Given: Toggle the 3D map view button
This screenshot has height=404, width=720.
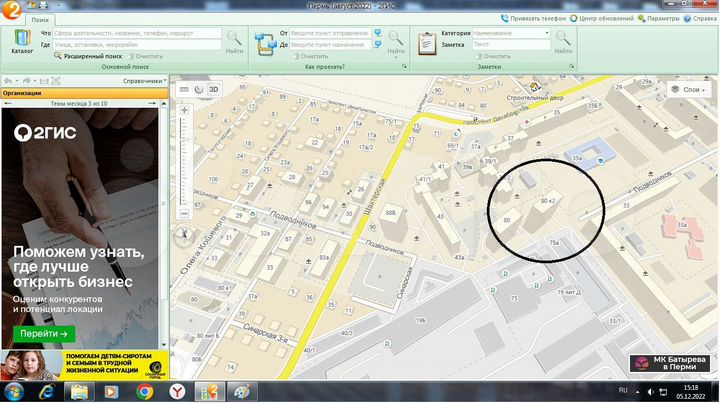Looking at the screenshot, I should coord(213,89).
